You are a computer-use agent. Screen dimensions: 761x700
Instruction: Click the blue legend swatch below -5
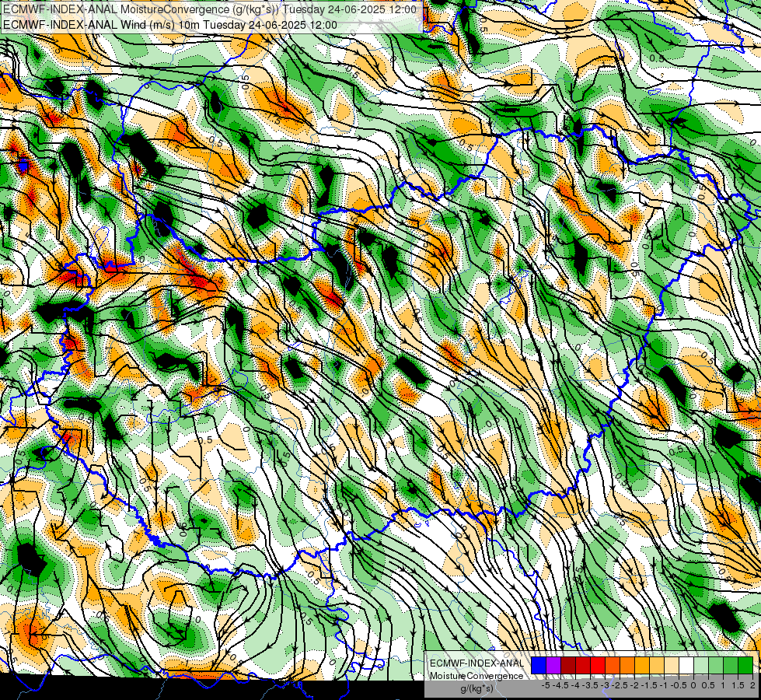pos(539,665)
